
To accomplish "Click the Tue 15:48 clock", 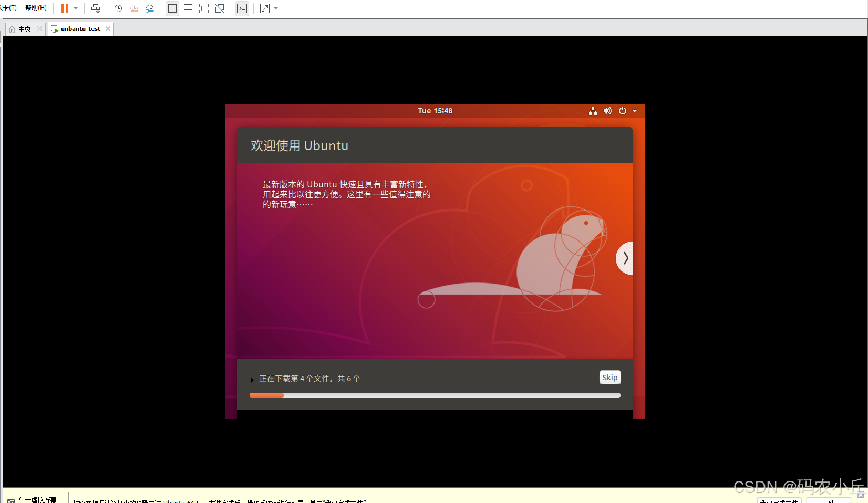I will point(435,111).
